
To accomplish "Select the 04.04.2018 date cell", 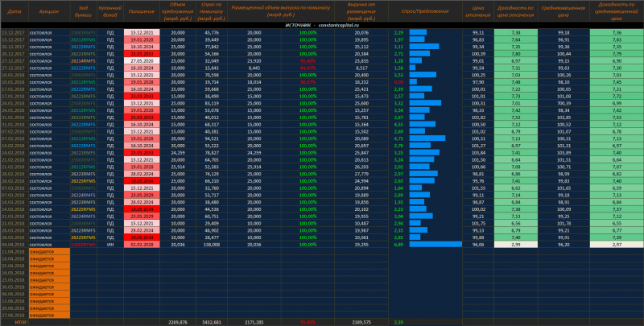I will point(14,244).
